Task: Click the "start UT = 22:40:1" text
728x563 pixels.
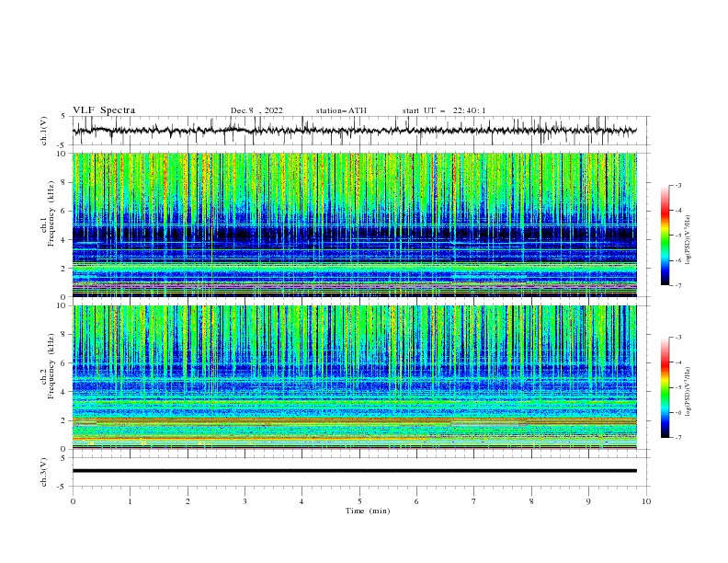Action: [x=444, y=110]
